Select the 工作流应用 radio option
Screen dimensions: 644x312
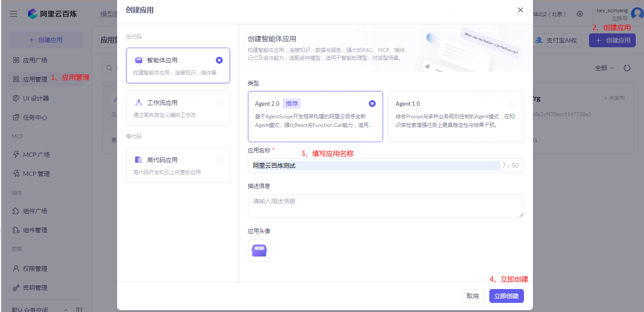tap(219, 103)
